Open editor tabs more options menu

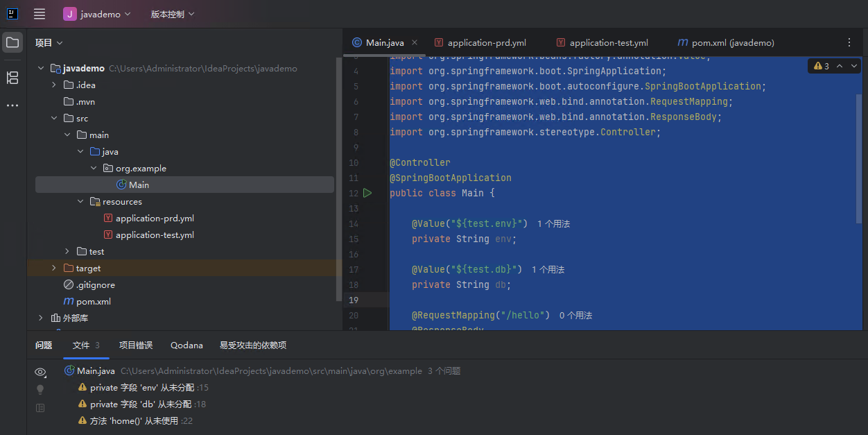click(849, 43)
